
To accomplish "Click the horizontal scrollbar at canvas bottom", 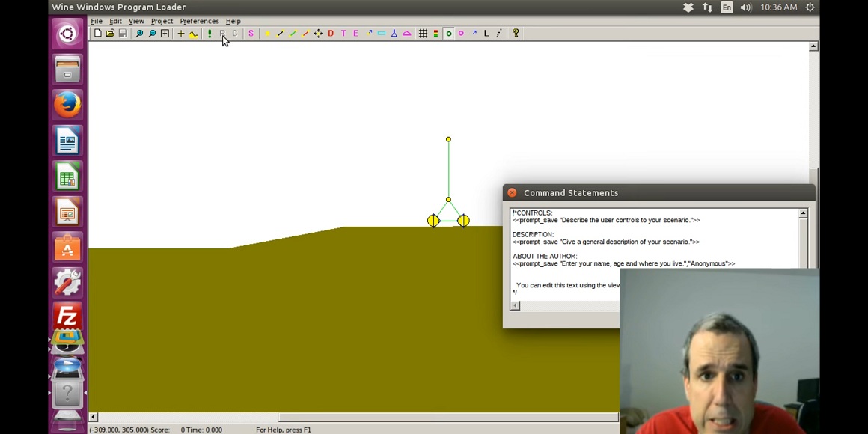I will (x=352, y=417).
